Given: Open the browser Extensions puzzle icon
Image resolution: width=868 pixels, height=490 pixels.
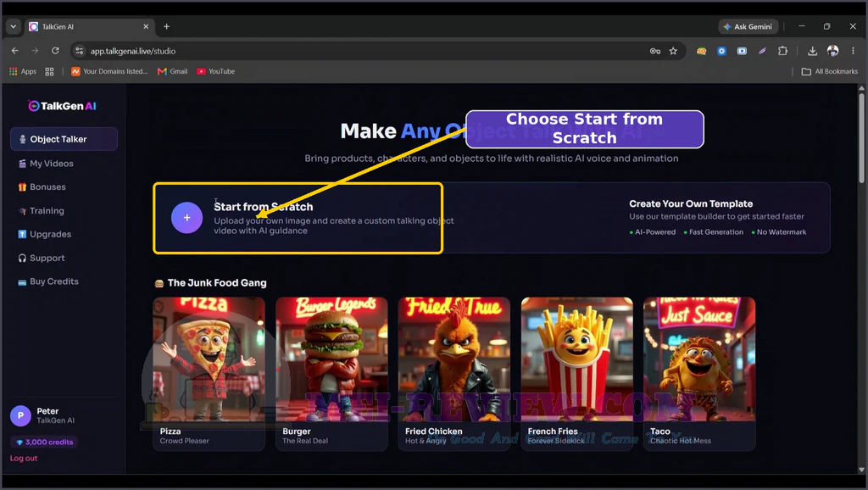Looking at the screenshot, I should pyautogui.click(x=782, y=51).
